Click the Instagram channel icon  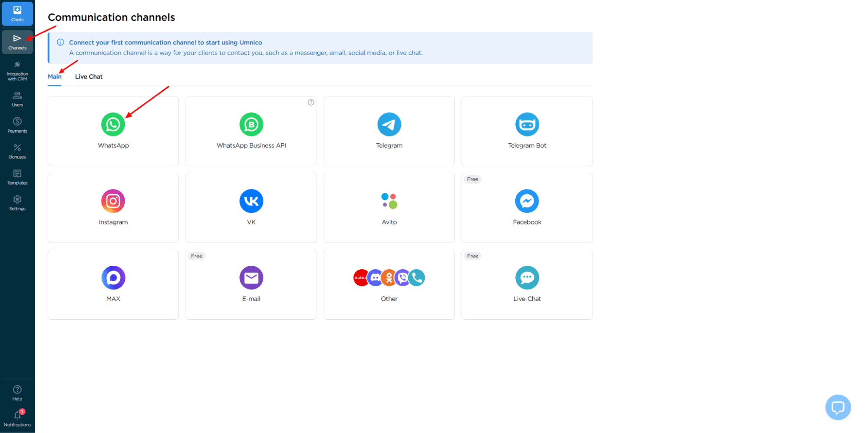(113, 201)
